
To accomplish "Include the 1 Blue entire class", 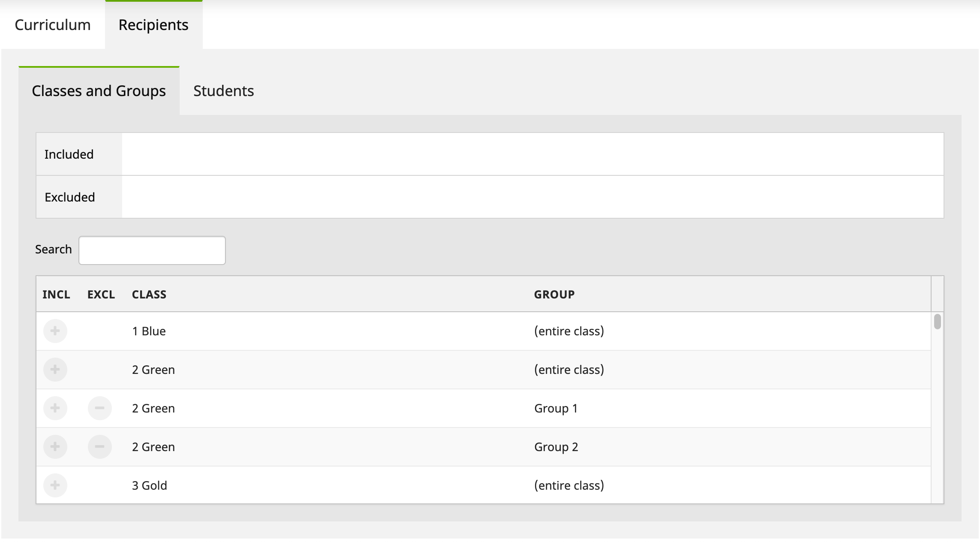I will (x=55, y=331).
